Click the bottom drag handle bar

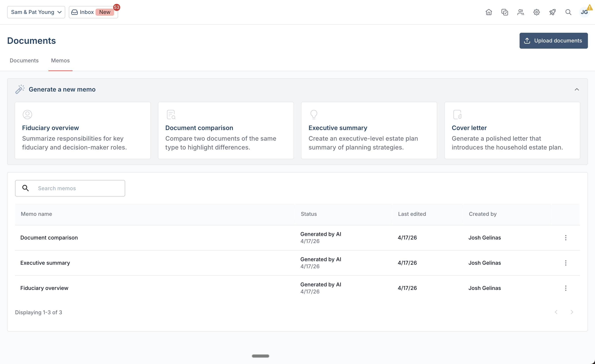[261, 356]
